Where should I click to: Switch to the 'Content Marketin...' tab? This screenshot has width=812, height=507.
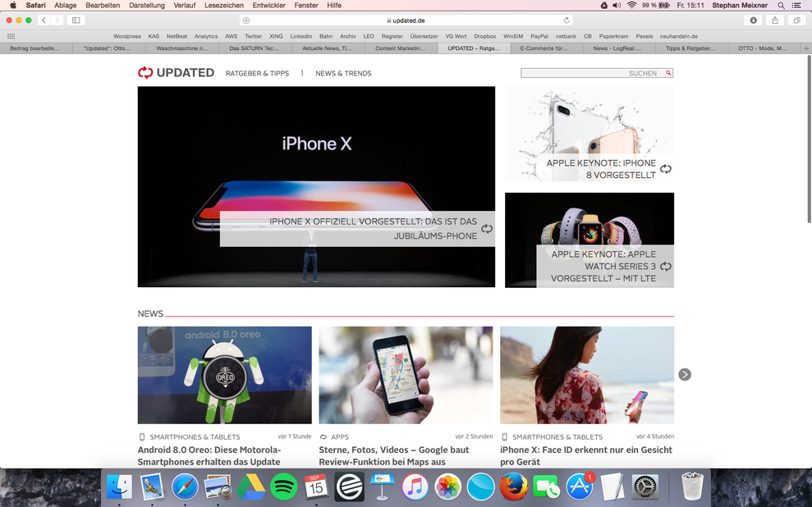(400, 48)
